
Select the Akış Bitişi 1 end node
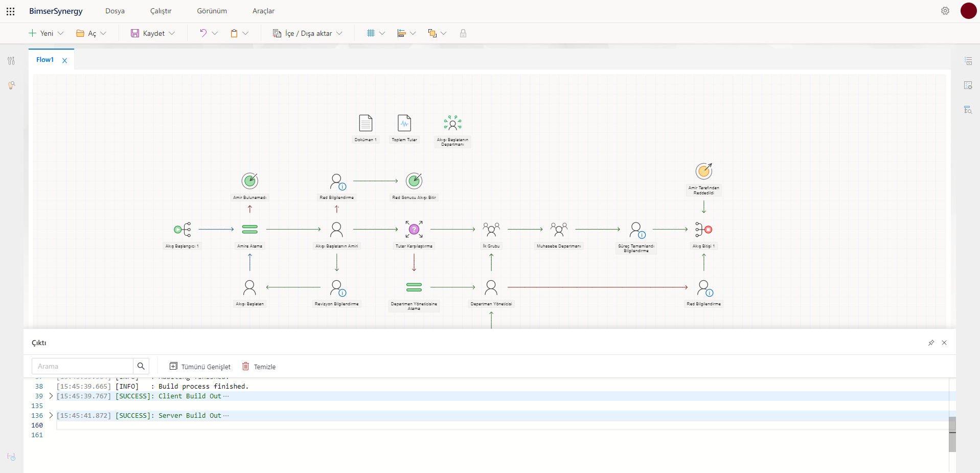[704, 230]
